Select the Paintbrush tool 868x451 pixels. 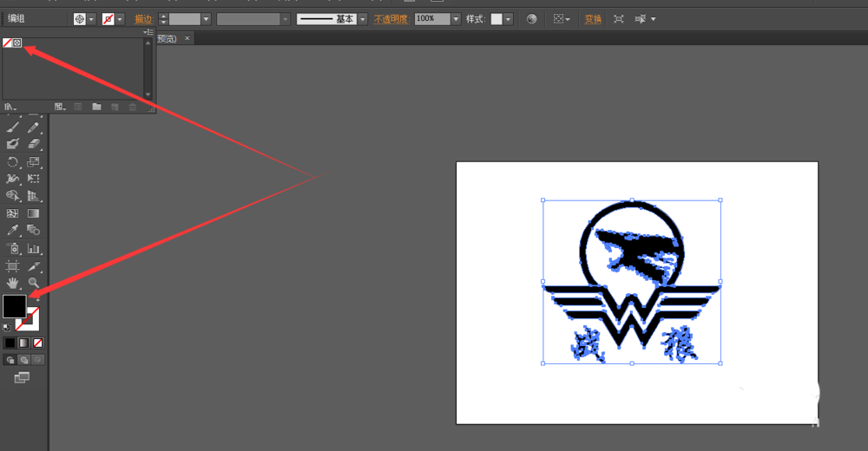tap(13, 127)
